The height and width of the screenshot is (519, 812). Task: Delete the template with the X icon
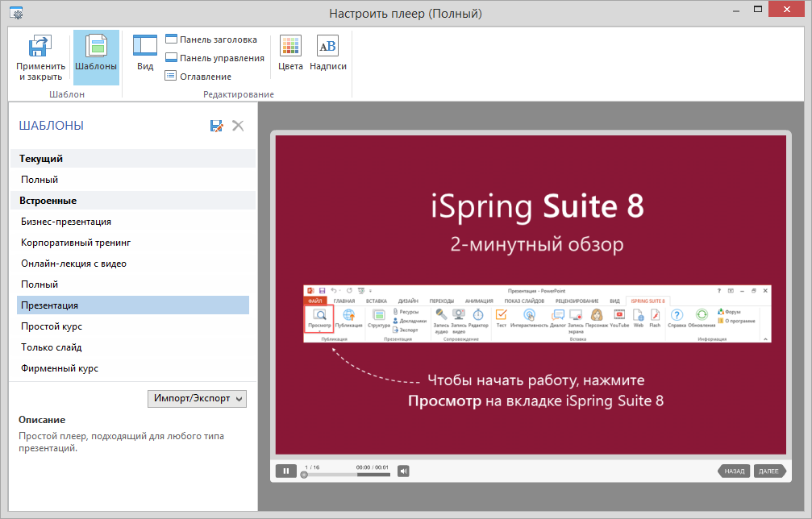tap(238, 126)
